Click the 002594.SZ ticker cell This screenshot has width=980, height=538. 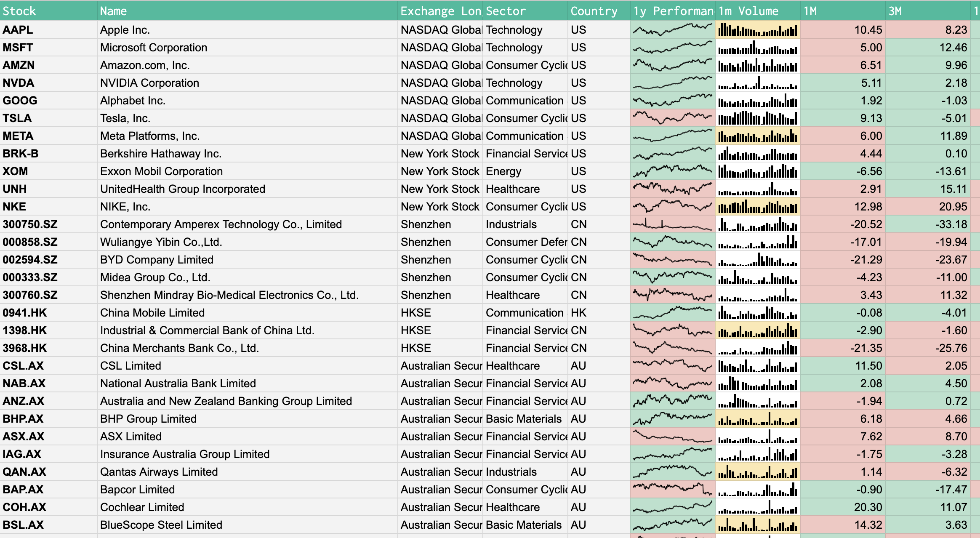pyautogui.click(x=48, y=260)
